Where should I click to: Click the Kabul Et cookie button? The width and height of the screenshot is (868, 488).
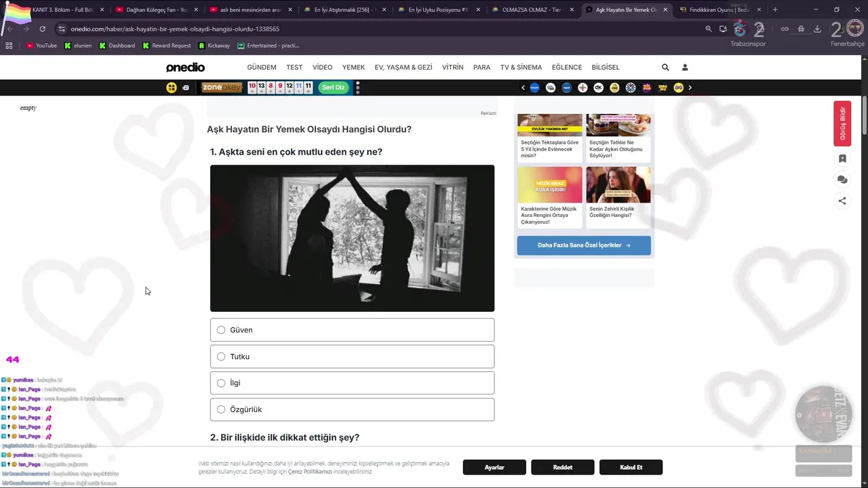tap(631, 467)
